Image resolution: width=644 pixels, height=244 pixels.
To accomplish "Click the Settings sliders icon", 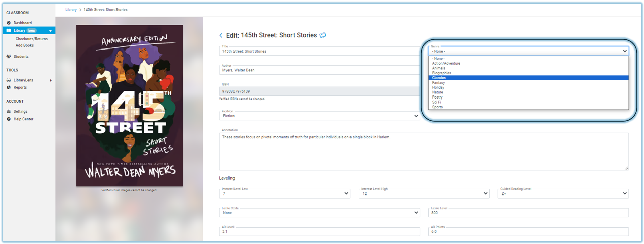I will (9, 111).
